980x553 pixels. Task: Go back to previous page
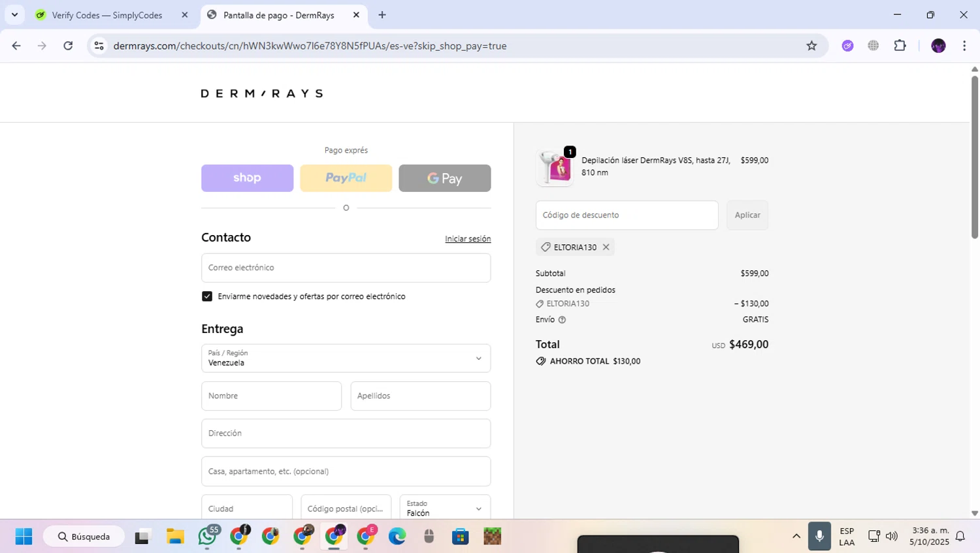[x=16, y=46]
